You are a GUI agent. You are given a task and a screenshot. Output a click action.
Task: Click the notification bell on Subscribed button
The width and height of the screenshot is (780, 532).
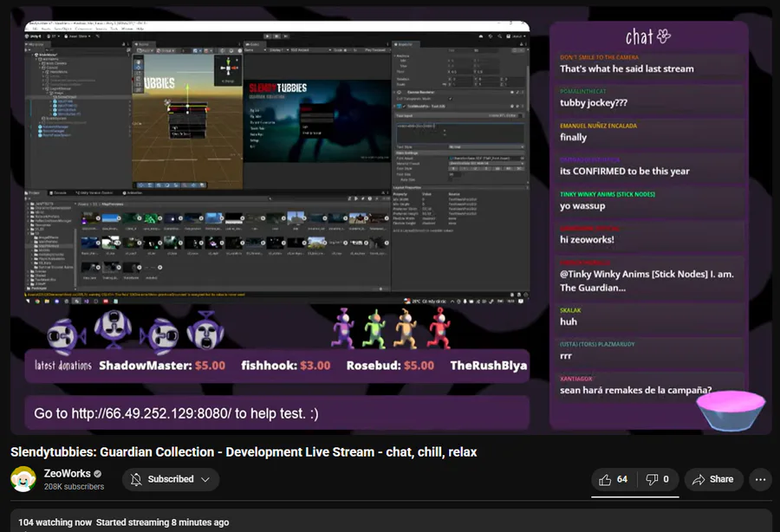136,479
